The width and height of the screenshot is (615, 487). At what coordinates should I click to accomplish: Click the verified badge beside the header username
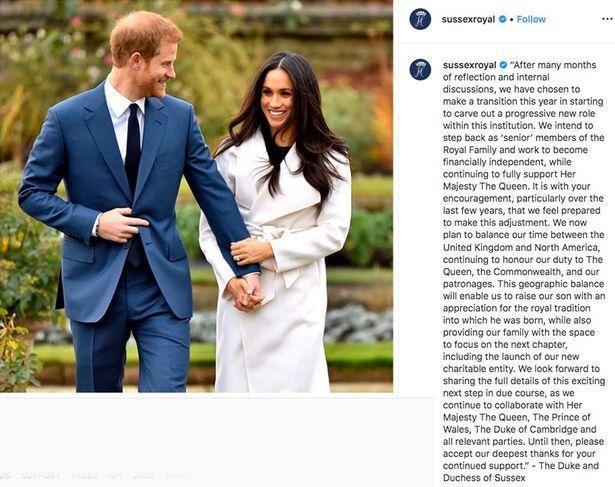[502, 19]
